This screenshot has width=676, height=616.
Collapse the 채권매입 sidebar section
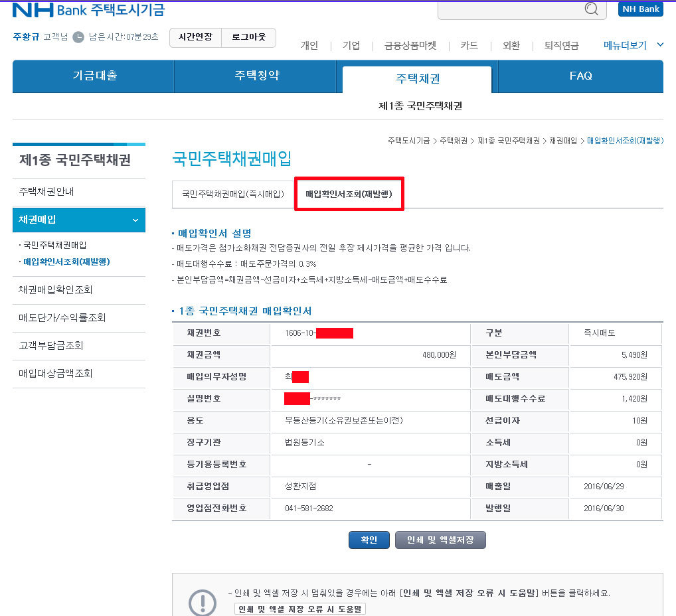point(79,220)
